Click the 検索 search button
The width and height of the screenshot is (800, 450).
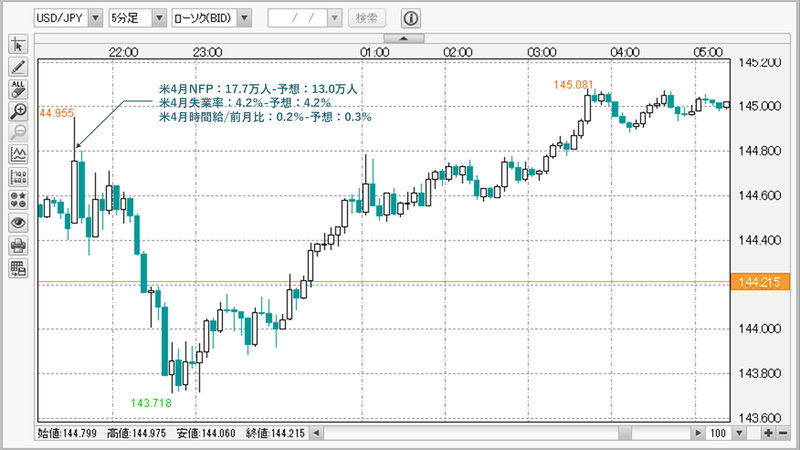pyautogui.click(x=367, y=18)
